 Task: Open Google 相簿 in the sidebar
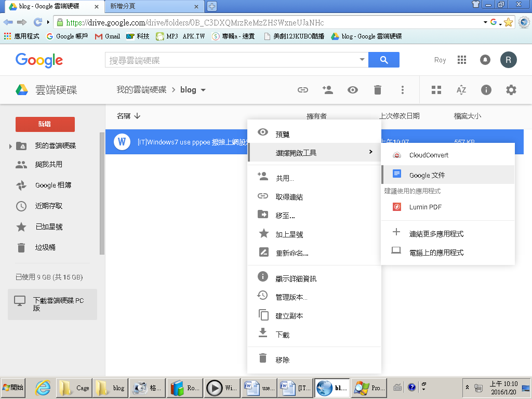tap(53, 185)
